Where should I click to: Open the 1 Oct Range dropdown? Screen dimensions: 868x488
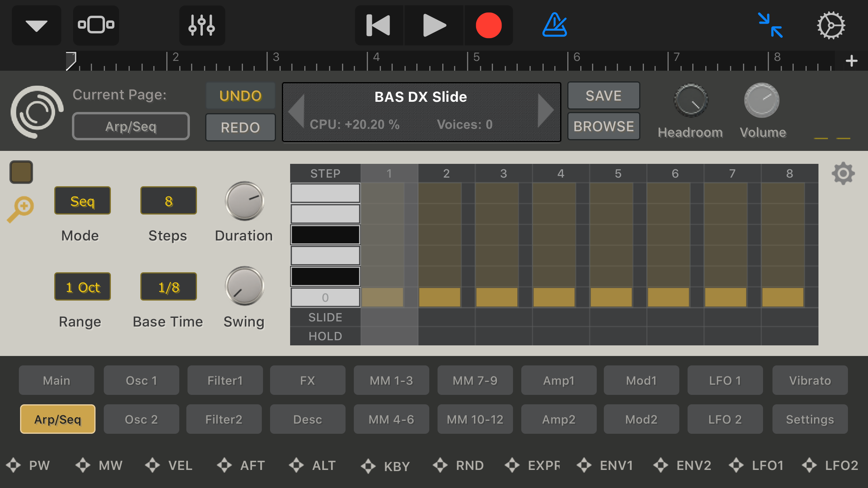point(83,287)
